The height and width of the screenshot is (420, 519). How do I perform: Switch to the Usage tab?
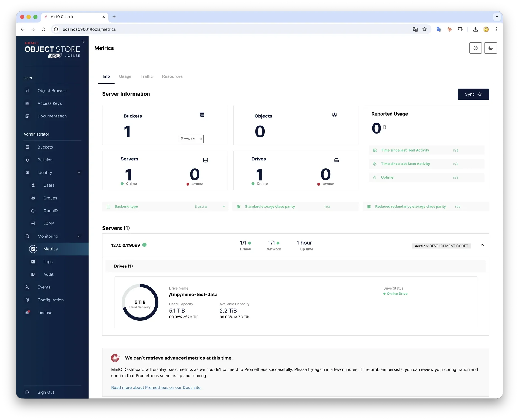tap(125, 76)
